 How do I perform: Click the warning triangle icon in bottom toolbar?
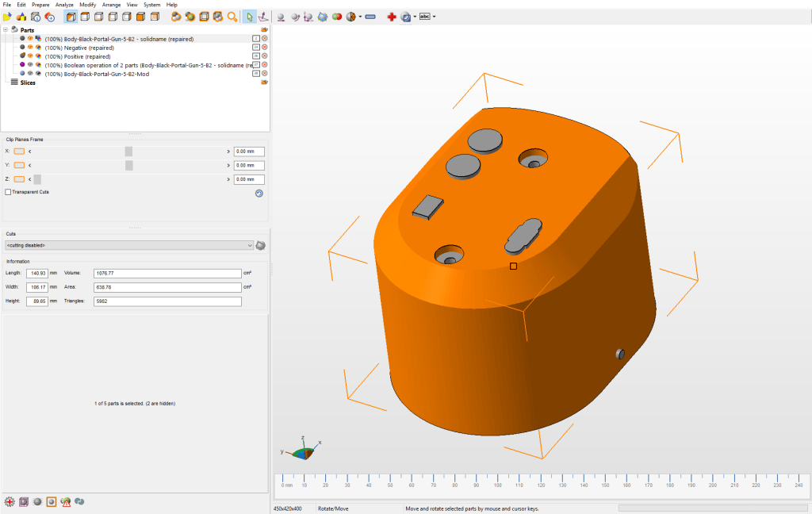[x=66, y=501]
